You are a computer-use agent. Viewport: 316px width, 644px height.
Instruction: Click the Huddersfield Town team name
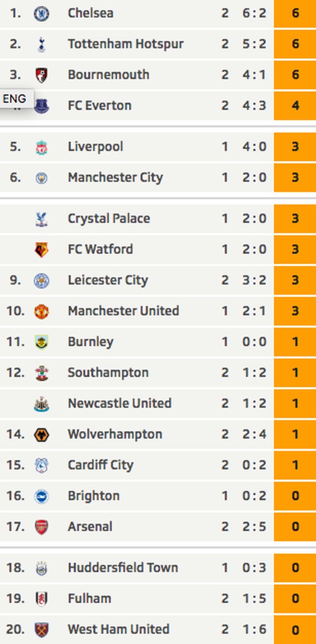(x=123, y=567)
